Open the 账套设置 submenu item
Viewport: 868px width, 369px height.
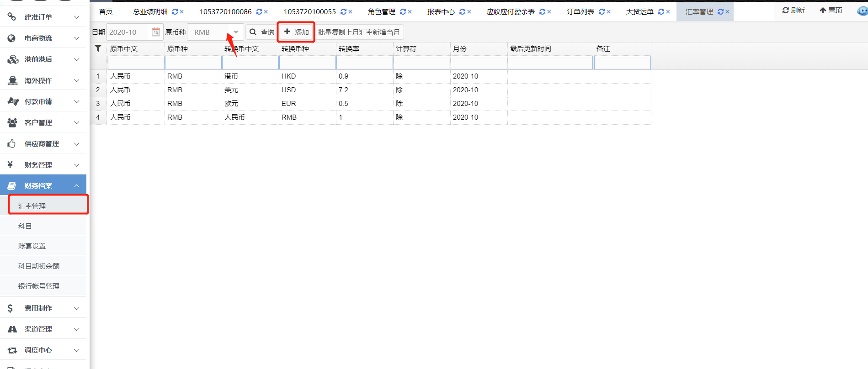[x=43, y=246]
